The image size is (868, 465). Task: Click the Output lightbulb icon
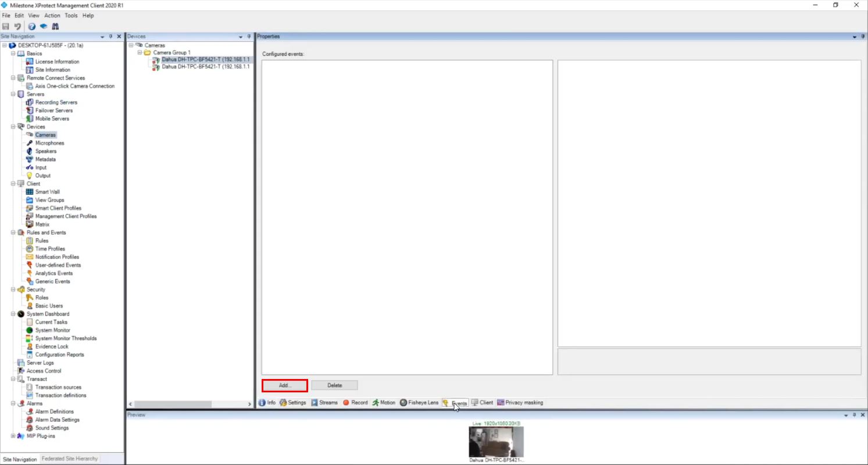coord(30,176)
